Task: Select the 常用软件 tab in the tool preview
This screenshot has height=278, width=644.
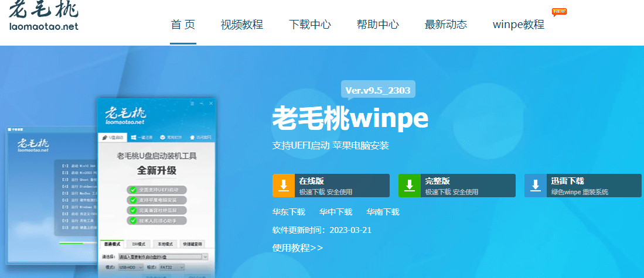Action: 170,138
